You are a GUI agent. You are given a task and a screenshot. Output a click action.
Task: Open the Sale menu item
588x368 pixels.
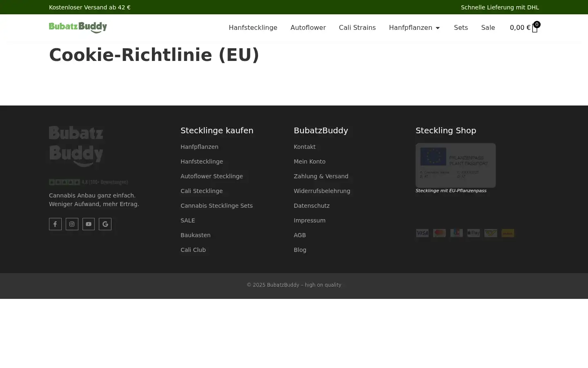point(488,27)
